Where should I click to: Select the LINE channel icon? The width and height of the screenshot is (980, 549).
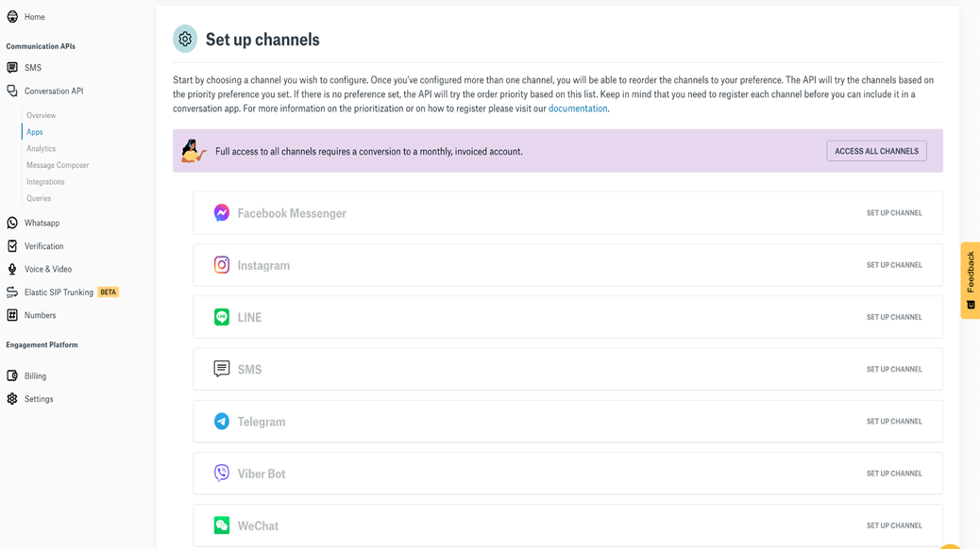pyautogui.click(x=221, y=317)
